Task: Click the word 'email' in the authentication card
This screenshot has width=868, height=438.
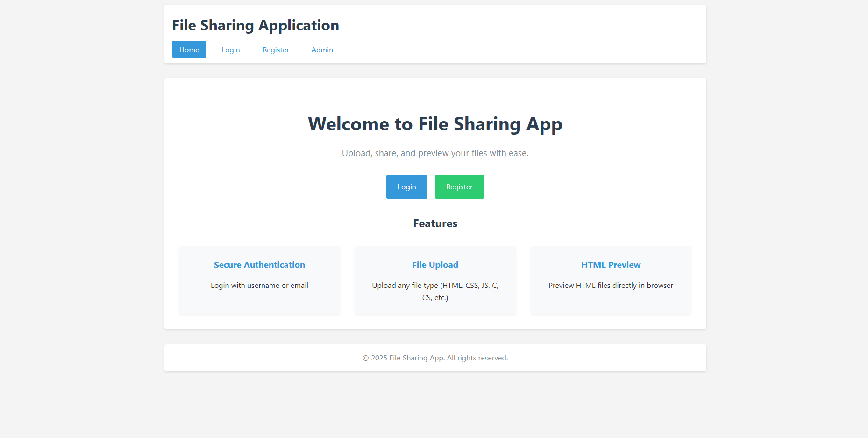Action: tap(299, 286)
